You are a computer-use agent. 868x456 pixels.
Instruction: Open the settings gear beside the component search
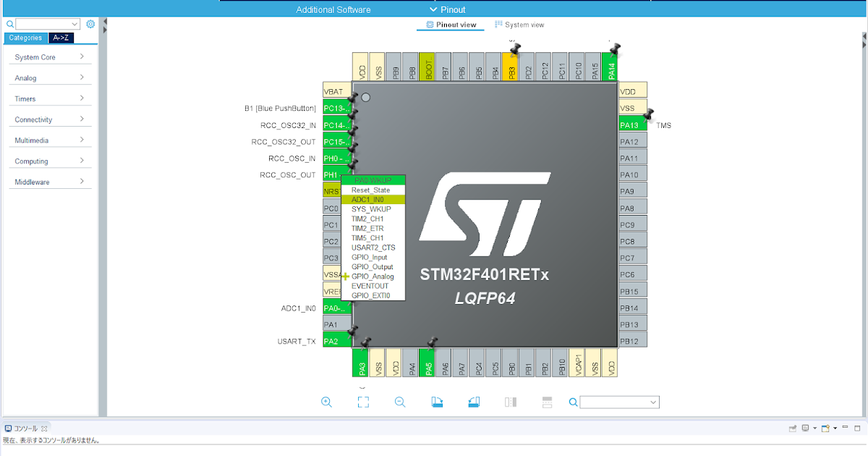[x=90, y=24]
